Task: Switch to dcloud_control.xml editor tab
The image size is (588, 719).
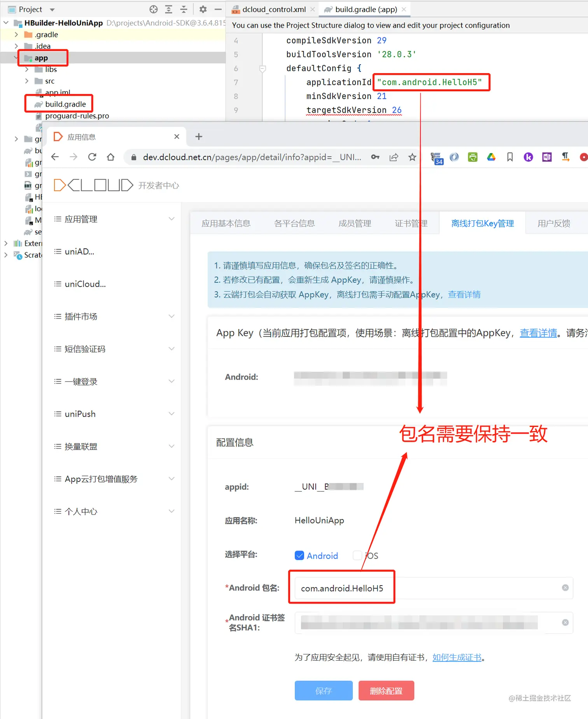Action: click(x=274, y=9)
